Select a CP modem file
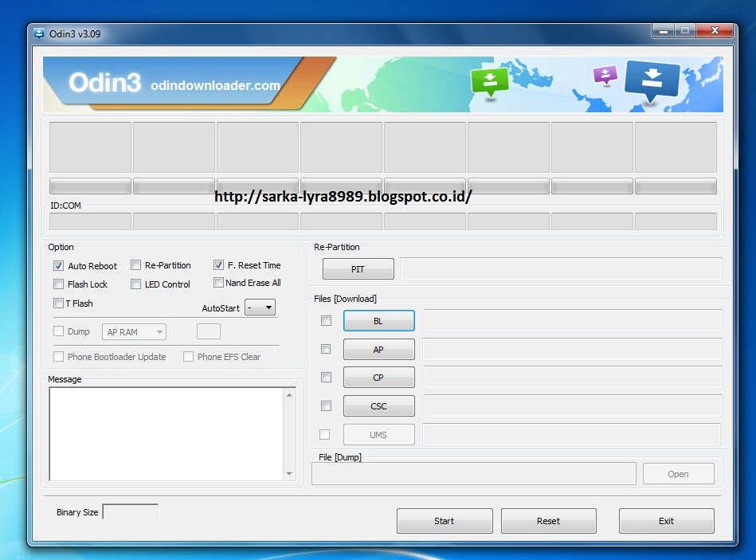The height and width of the screenshot is (560, 756). [379, 378]
